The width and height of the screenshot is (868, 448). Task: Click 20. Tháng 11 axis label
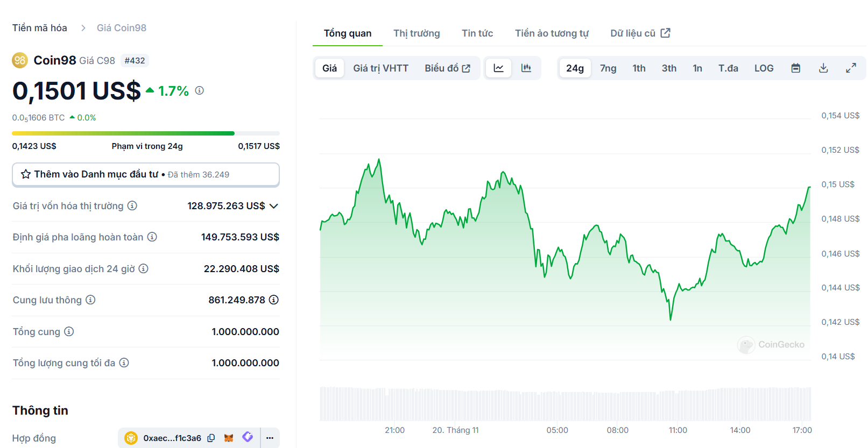click(455, 430)
